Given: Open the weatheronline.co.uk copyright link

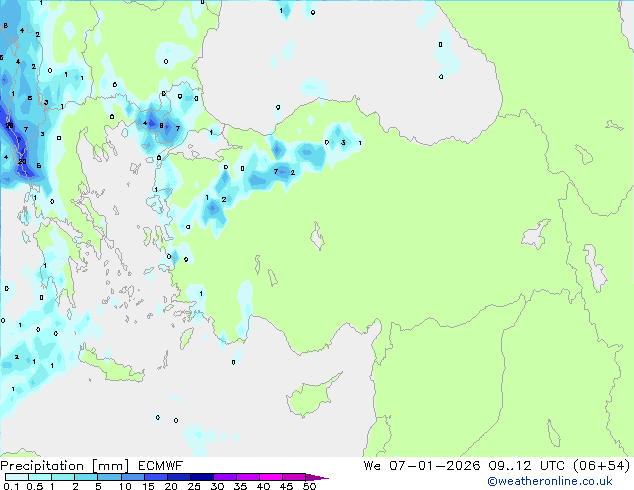Looking at the screenshot, I should pyautogui.click(x=550, y=481).
